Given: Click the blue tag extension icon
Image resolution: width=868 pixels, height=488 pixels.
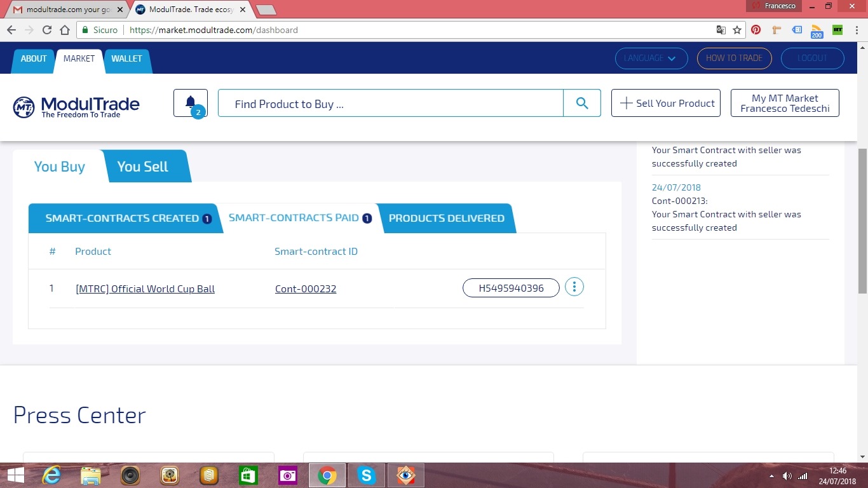Looking at the screenshot, I should point(797,30).
